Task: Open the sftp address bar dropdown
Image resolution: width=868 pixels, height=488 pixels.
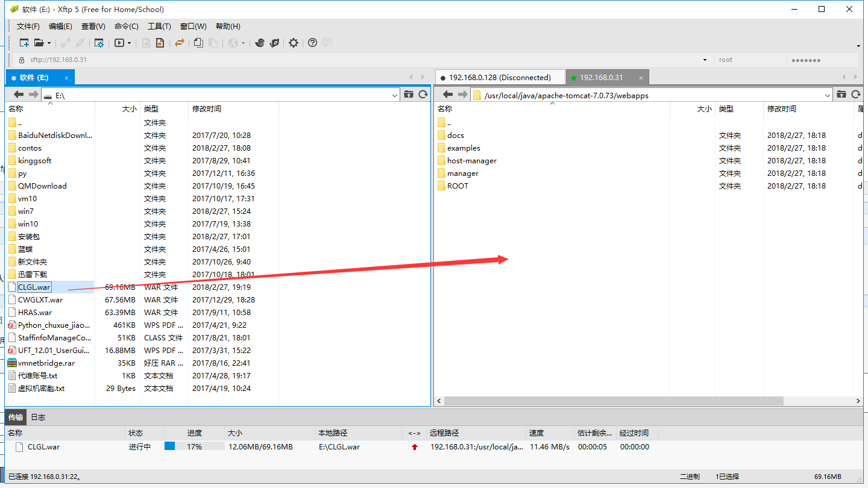Action: pos(705,60)
